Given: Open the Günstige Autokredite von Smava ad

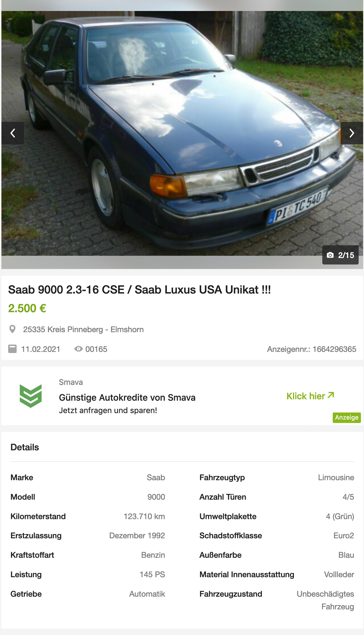Looking at the screenshot, I should point(127,397).
